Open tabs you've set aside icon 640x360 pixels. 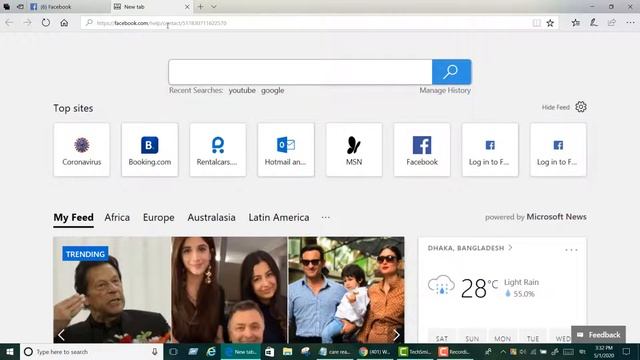pos(7,7)
